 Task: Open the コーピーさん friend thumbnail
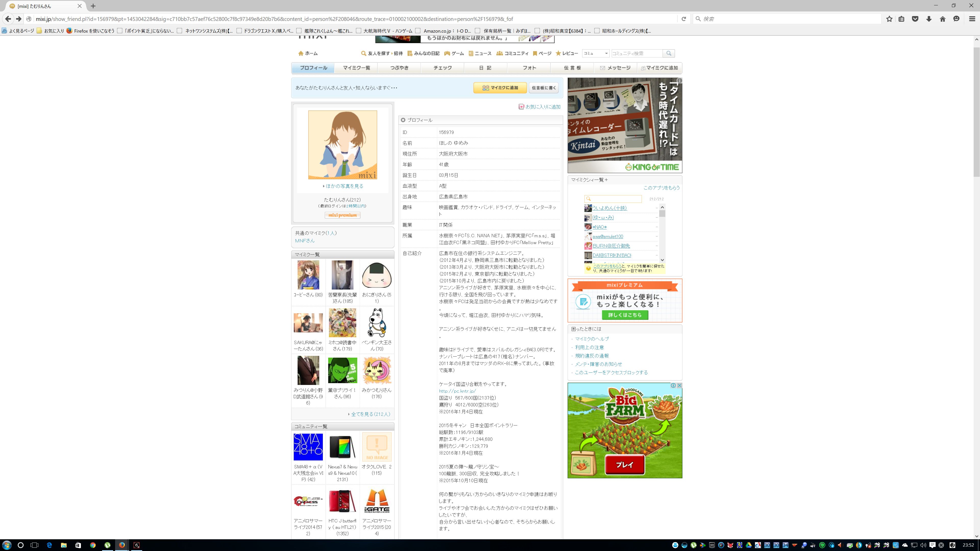pyautogui.click(x=308, y=275)
